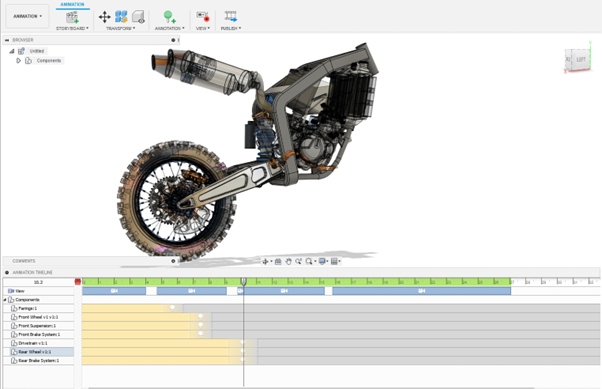Click the Look At icon in navigation bar
Screen dimensions: 602x389
pos(278,262)
